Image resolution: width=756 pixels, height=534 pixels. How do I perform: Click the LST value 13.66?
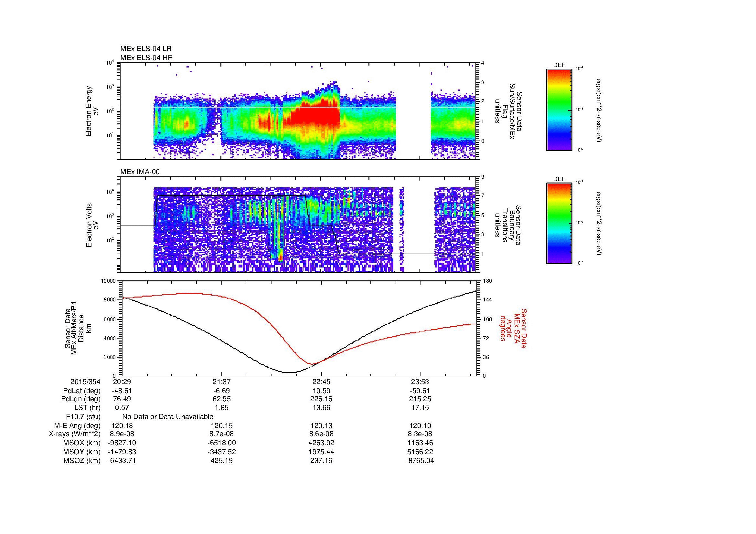click(x=321, y=408)
